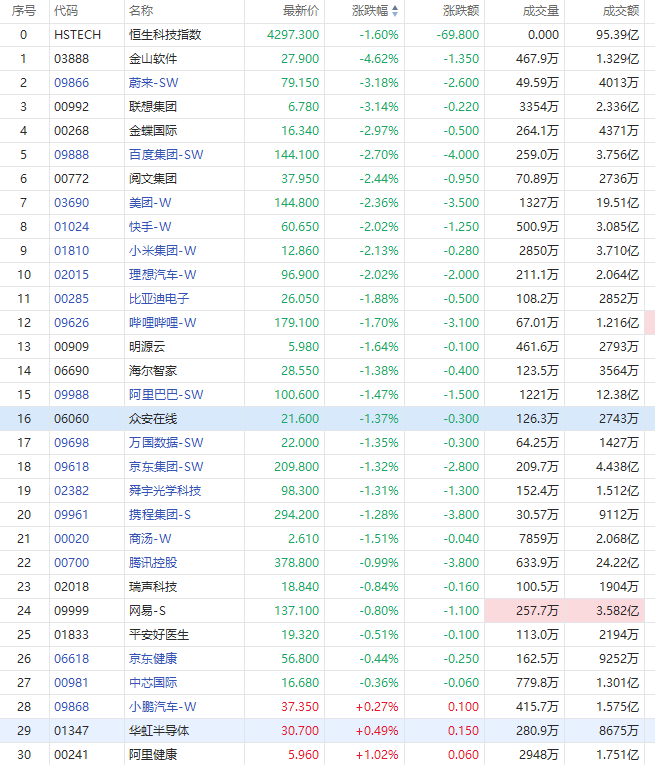Select 海尔智家 row name
655x765 pixels.
click(x=153, y=371)
